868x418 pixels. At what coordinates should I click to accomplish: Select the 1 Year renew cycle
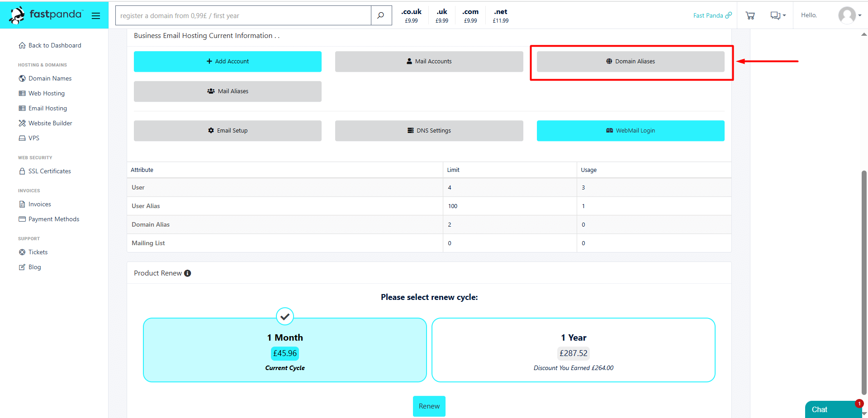tap(573, 350)
